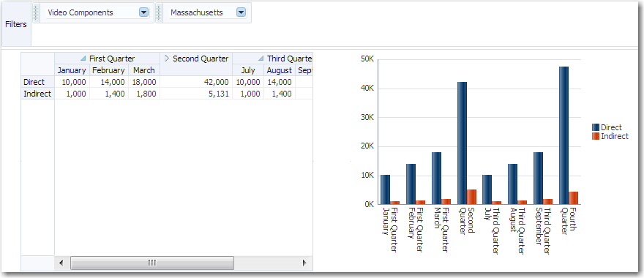644x278 pixels.
Task: Grab the Massachusetts filter drag handle
Action: pyautogui.click(x=159, y=12)
